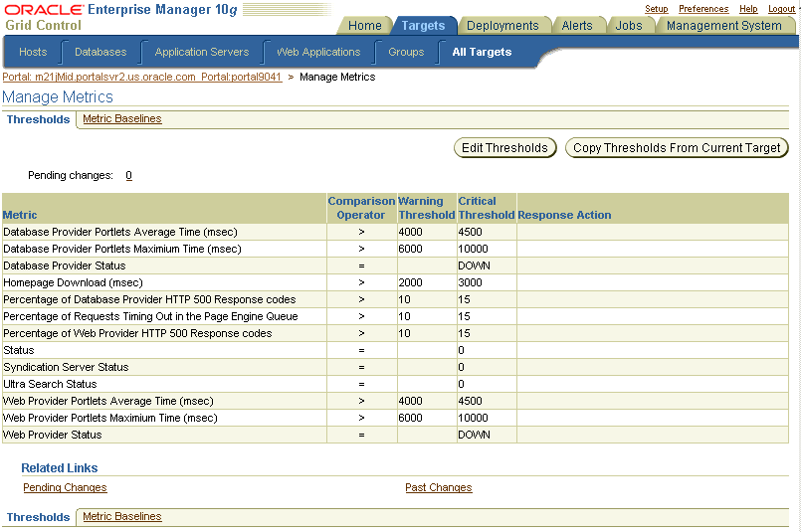
Task: Open the Preferences link
Action: (x=703, y=9)
